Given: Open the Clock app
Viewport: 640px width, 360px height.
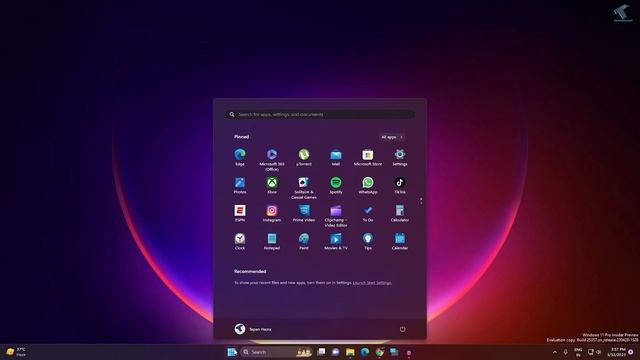Looking at the screenshot, I should pos(240,241).
